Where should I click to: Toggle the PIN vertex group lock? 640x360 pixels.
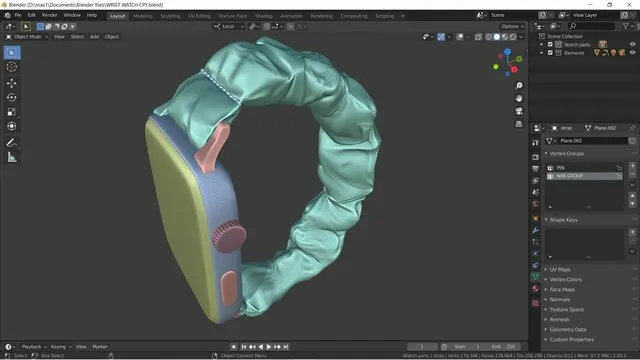click(619, 168)
